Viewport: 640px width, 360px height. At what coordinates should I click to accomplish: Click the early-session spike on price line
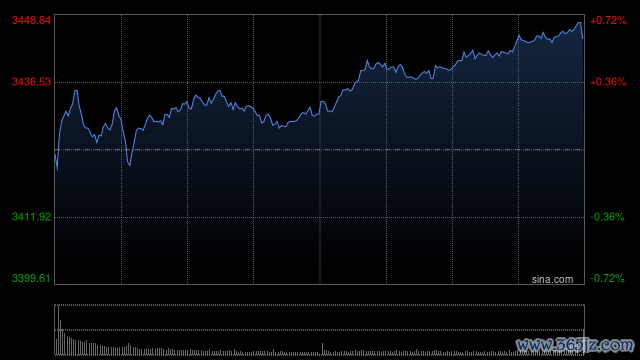point(76,91)
